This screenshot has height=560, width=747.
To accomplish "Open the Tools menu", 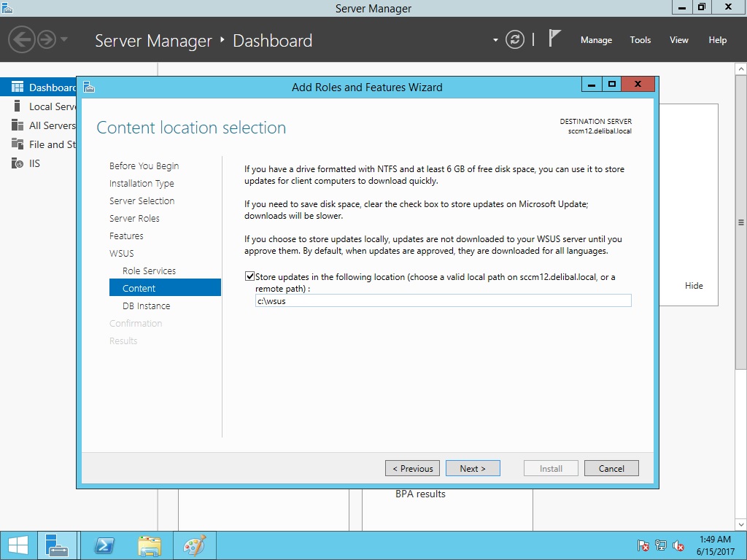I will tap(640, 40).
